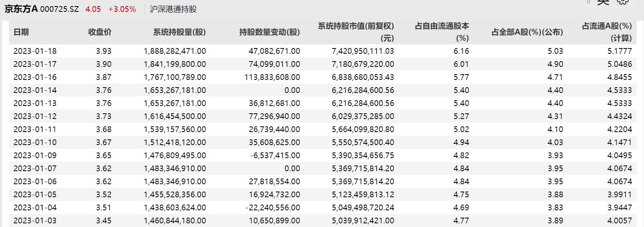
Task: Select the 2023-01-18 date row
Action: click(35, 51)
